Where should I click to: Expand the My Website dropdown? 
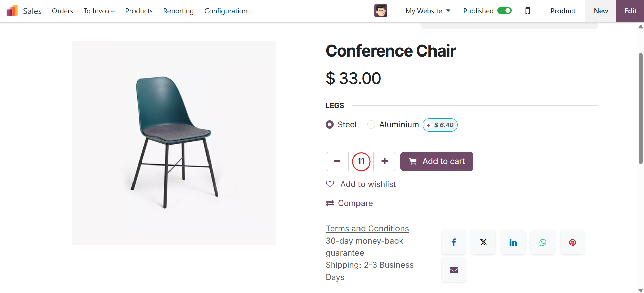tap(427, 11)
